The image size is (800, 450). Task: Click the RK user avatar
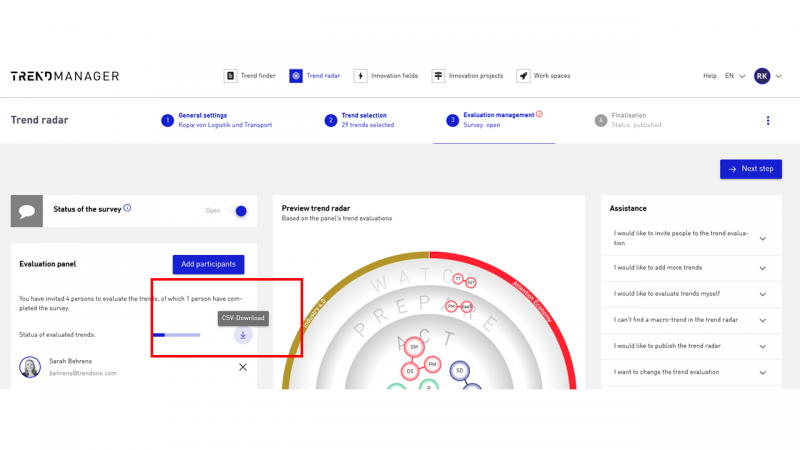(762, 76)
